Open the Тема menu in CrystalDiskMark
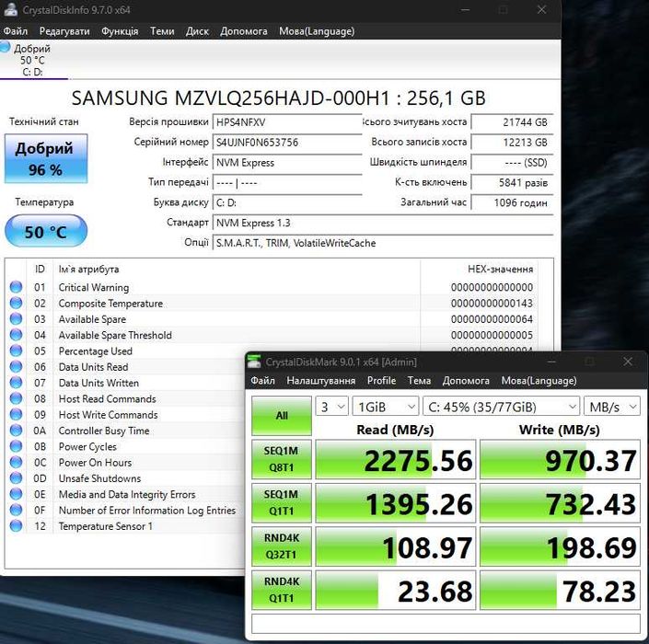This screenshot has height=644, width=649. click(x=419, y=381)
